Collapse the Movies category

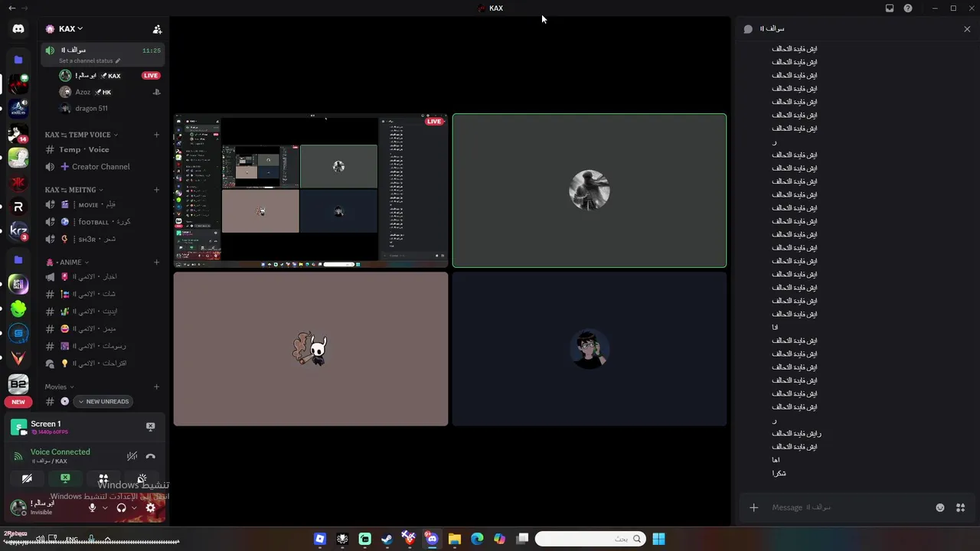pyautogui.click(x=59, y=387)
